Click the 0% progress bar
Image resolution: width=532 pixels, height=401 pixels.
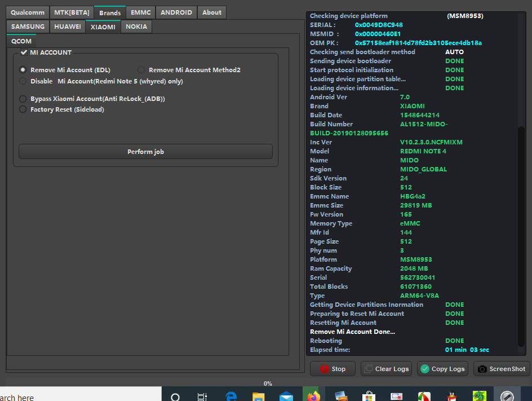pyautogui.click(x=267, y=383)
